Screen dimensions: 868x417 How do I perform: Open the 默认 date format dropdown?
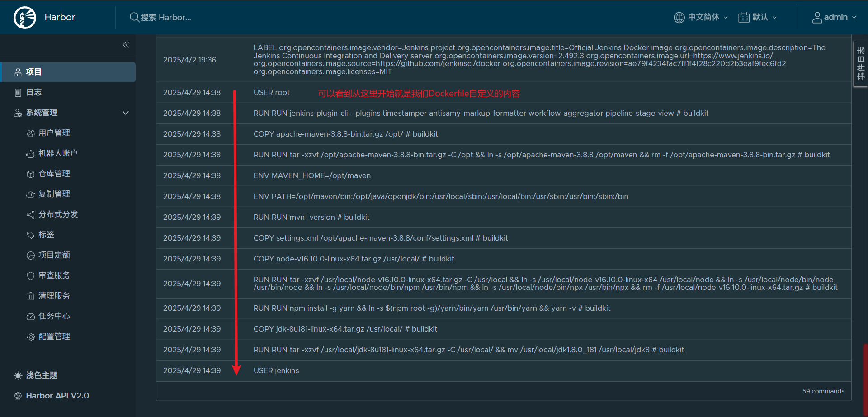[764, 17]
